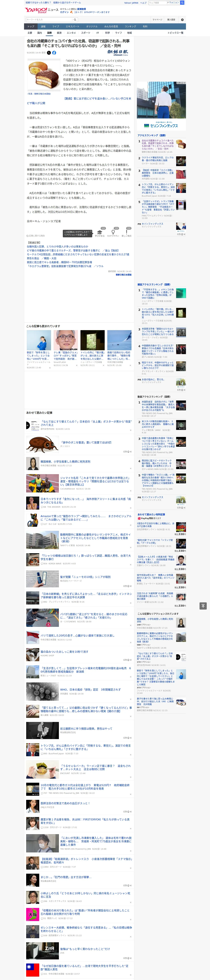The height and width of the screenshot is (980, 210).
Task: Open 収穫前の米刈り取られた article
Action: pos(85,912)
